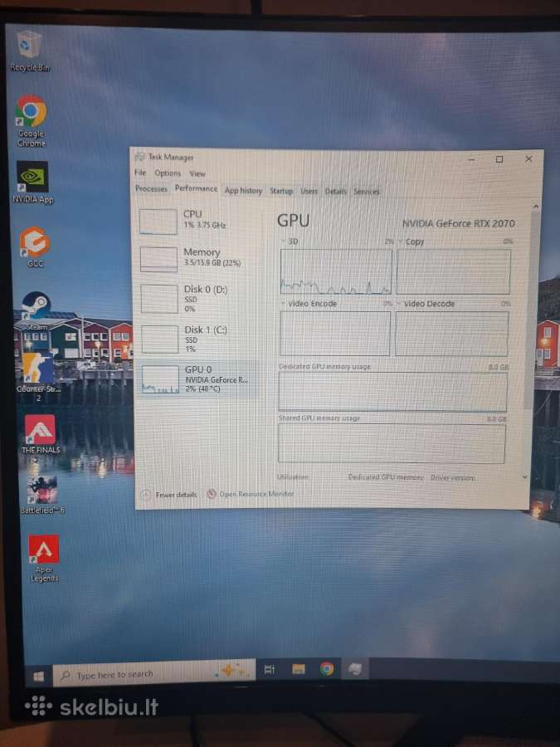This screenshot has height=747, width=560.
Task: Switch to the Processes tab
Action: pos(151,188)
